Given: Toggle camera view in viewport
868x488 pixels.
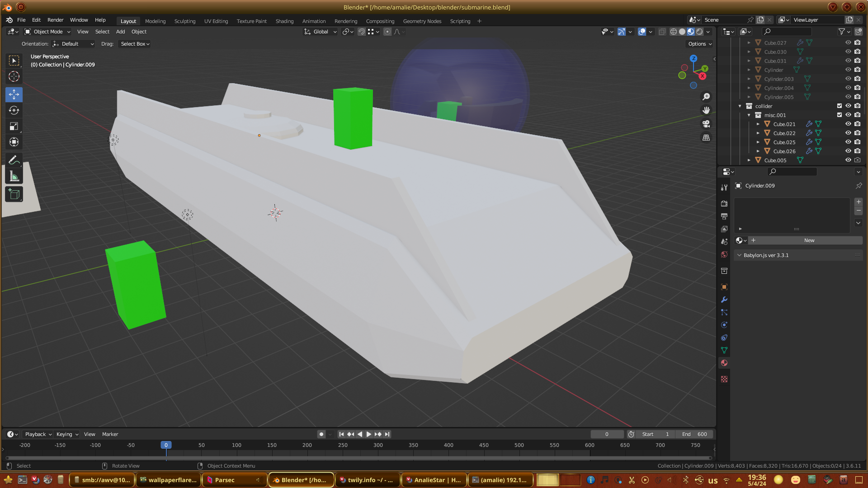Looking at the screenshot, I should point(706,124).
